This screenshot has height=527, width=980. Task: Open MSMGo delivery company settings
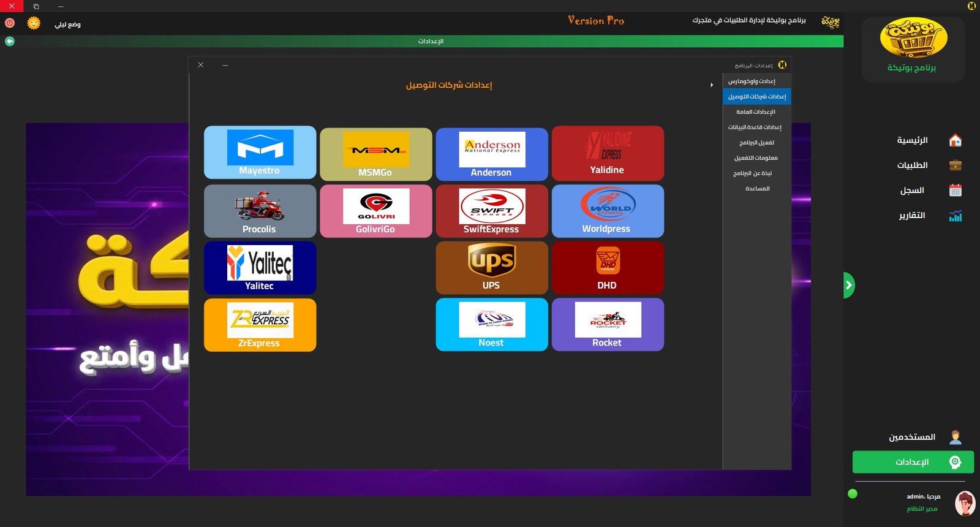pos(375,154)
